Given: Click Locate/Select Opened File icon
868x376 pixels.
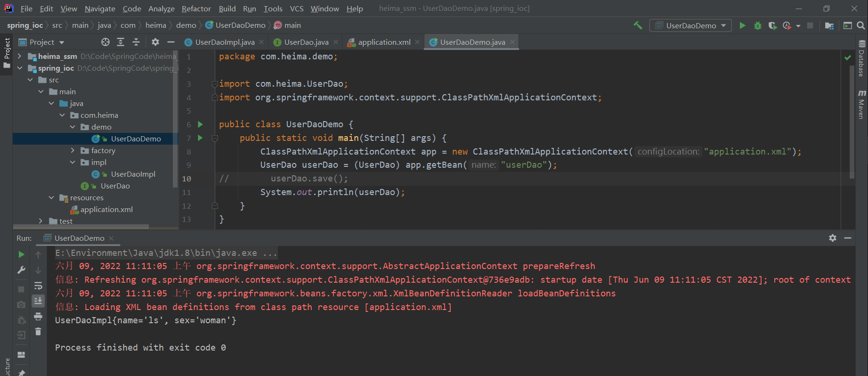Looking at the screenshot, I should (x=105, y=42).
